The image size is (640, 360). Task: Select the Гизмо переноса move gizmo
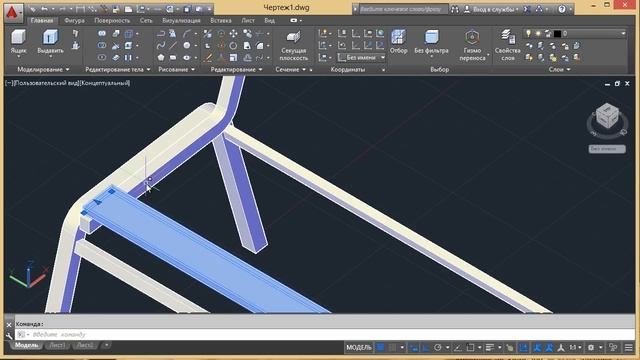tap(472, 45)
